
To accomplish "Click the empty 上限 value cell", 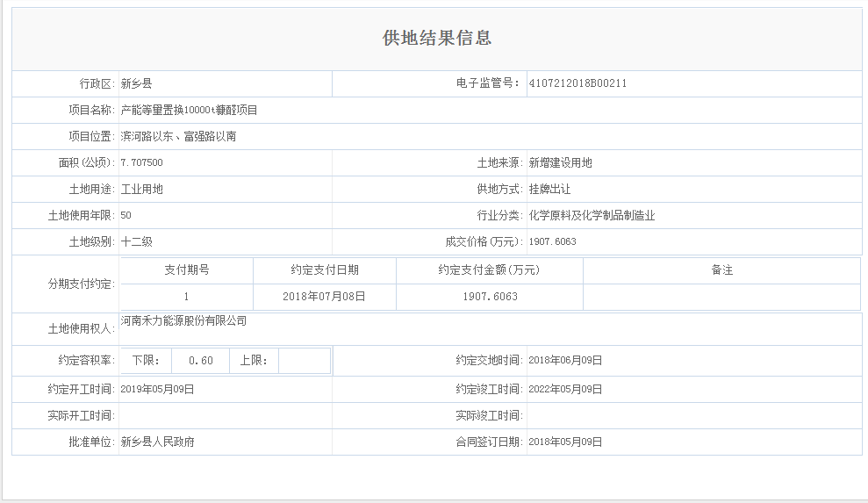I will [x=305, y=361].
